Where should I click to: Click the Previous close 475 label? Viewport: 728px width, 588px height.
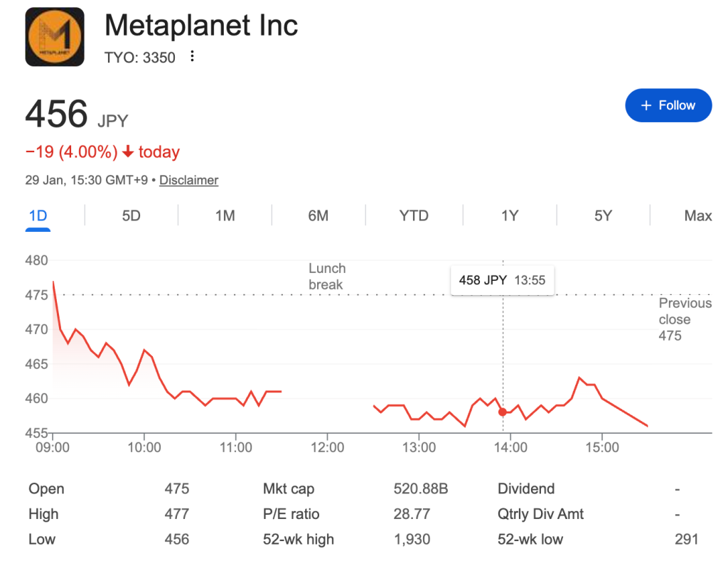(685, 319)
